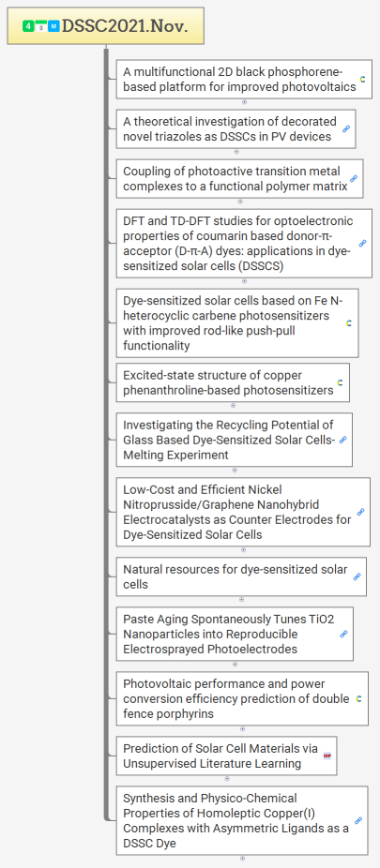The width and height of the screenshot is (380, 868).
Task: Click the blue M marker on DSSC2021.Nov.
Action: pyautogui.click(x=53, y=25)
